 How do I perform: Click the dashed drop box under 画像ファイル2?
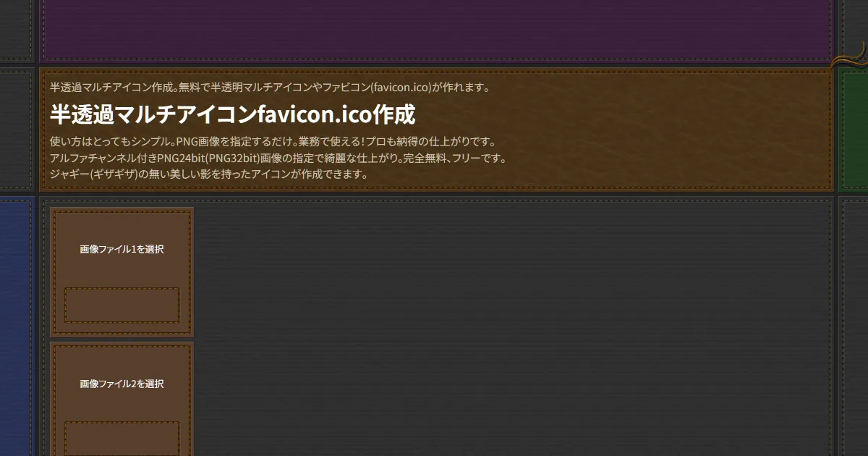click(x=122, y=438)
